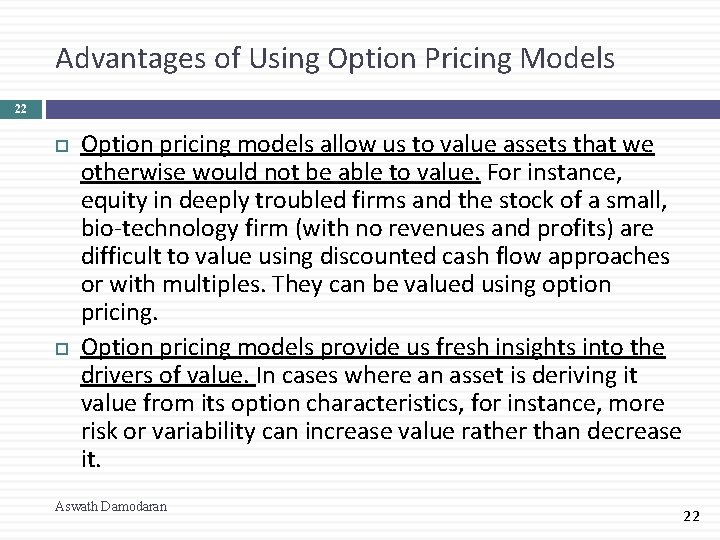The height and width of the screenshot is (540, 720).
Task: Click the underlined 'drivers of value.' phrase
Action: click(167, 374)
